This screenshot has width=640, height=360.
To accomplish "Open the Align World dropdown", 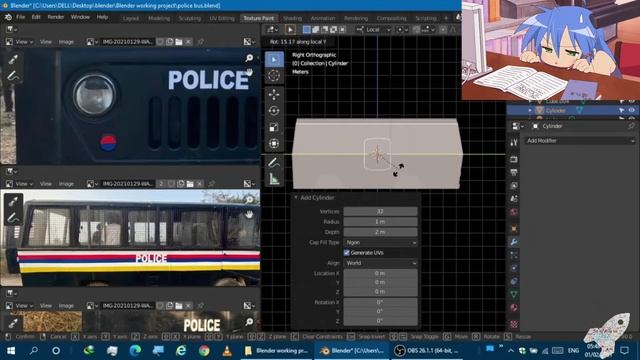I will pos(380,263).
